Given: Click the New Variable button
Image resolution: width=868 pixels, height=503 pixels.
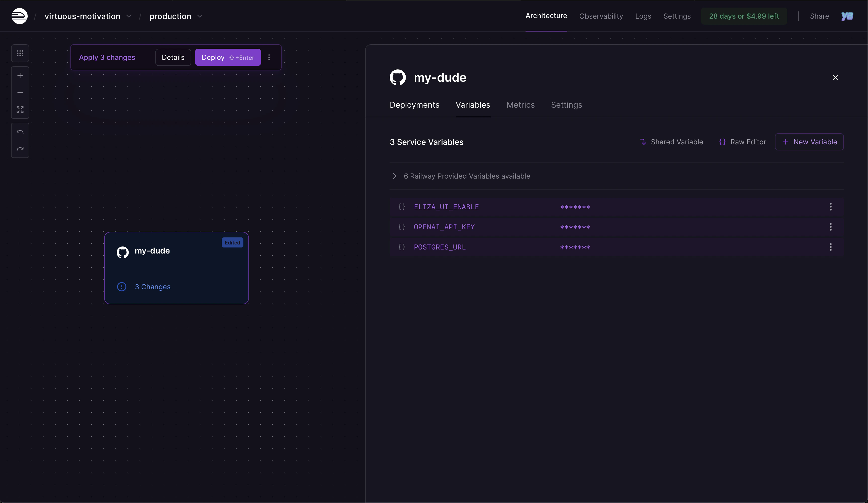Looking at the screenshot, I should (809, 142).
